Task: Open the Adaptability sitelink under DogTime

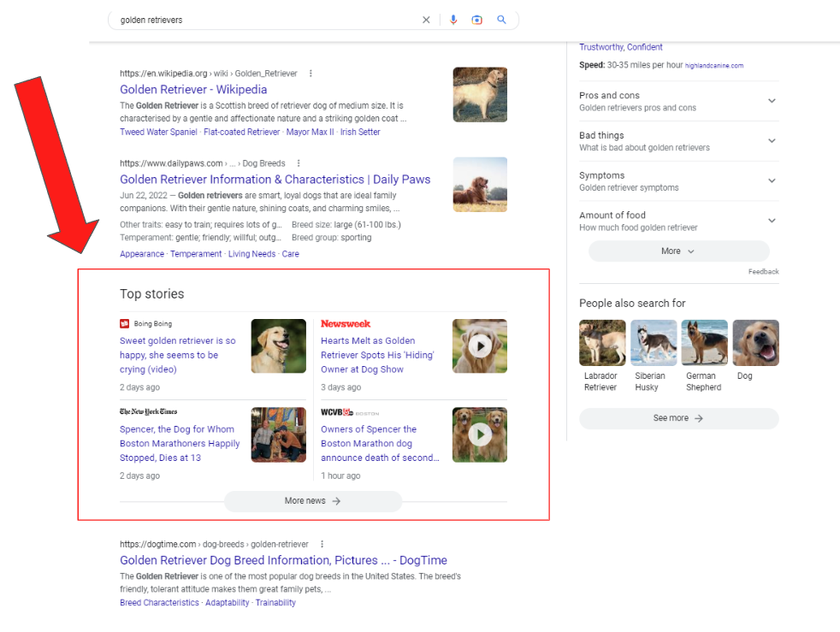Action: click(x=228, y=603)
